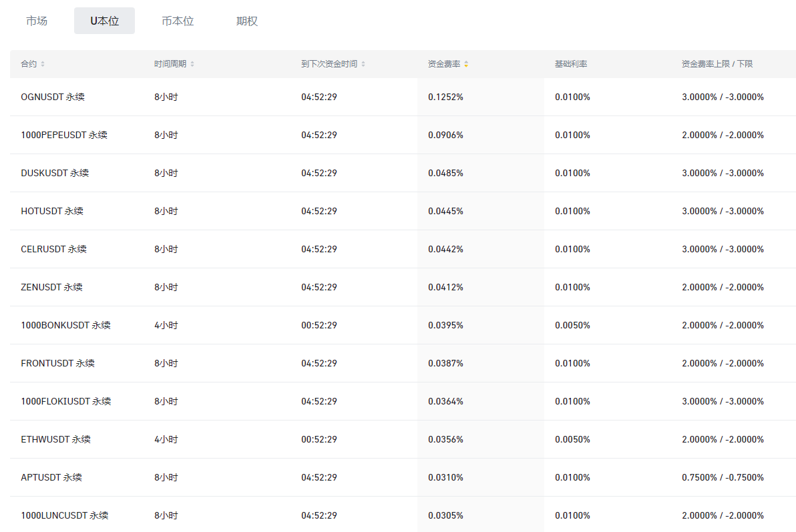Screen dimensions: 796x532
Task: Click funding rate 0.0310% value
Action: [445, 478]
